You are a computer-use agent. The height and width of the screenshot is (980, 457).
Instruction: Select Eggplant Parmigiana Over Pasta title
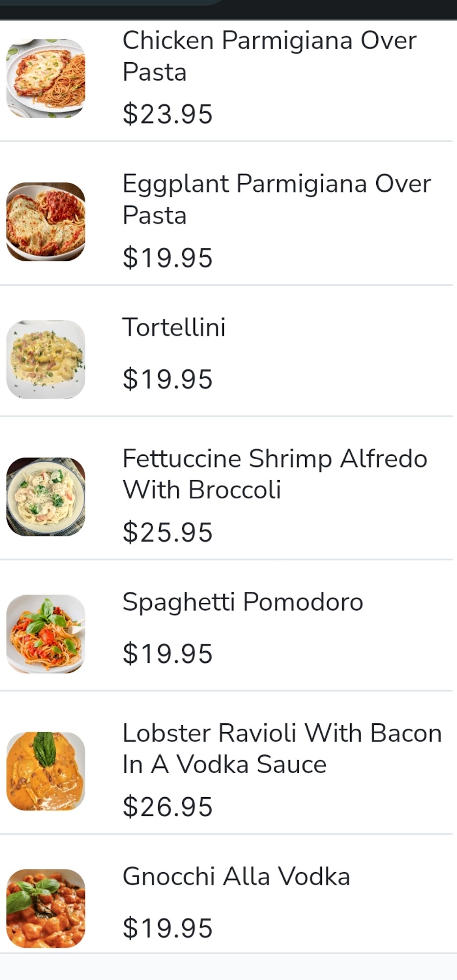point(276,199)
